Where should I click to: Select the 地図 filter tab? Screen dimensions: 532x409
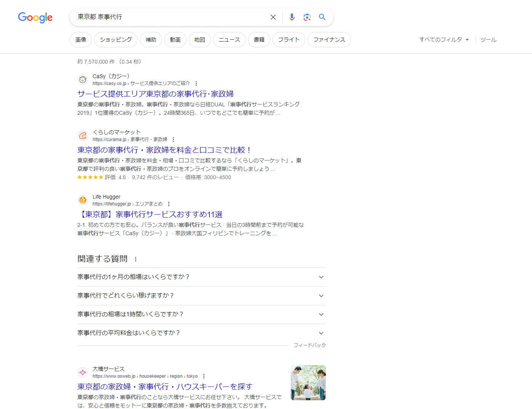(x=200, y=40)
